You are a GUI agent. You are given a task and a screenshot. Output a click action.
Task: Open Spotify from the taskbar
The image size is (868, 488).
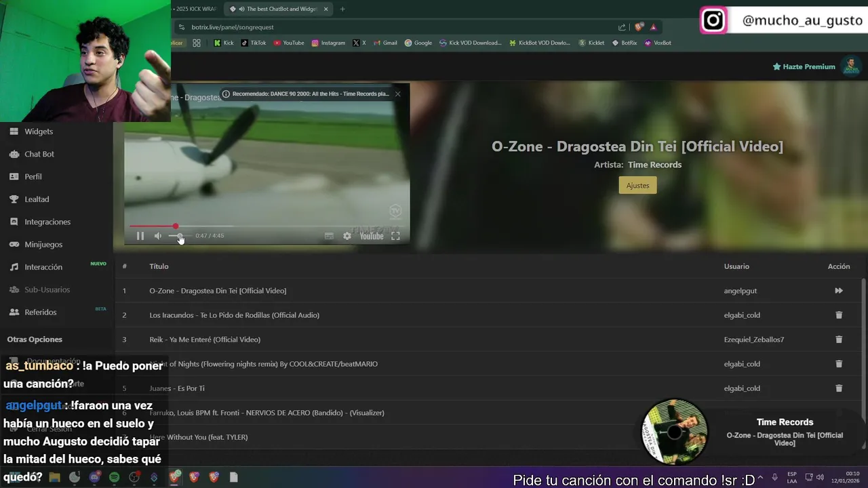tap(114, 477)
